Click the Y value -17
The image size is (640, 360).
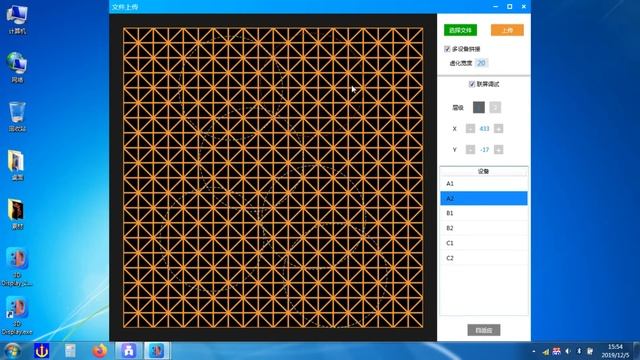[484, 150]
